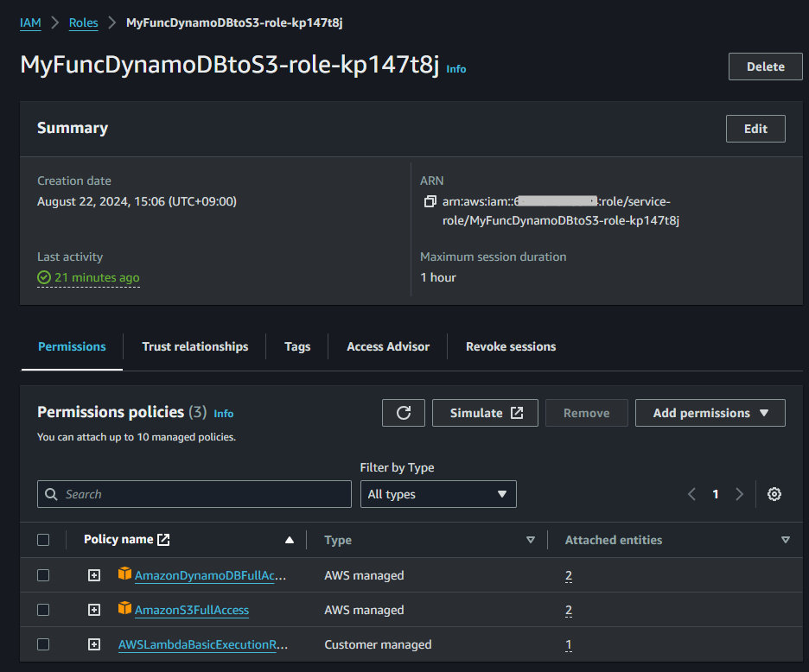Click AWS managed type for AmazonDynamoDBFullAccess

tap(364, 575)
